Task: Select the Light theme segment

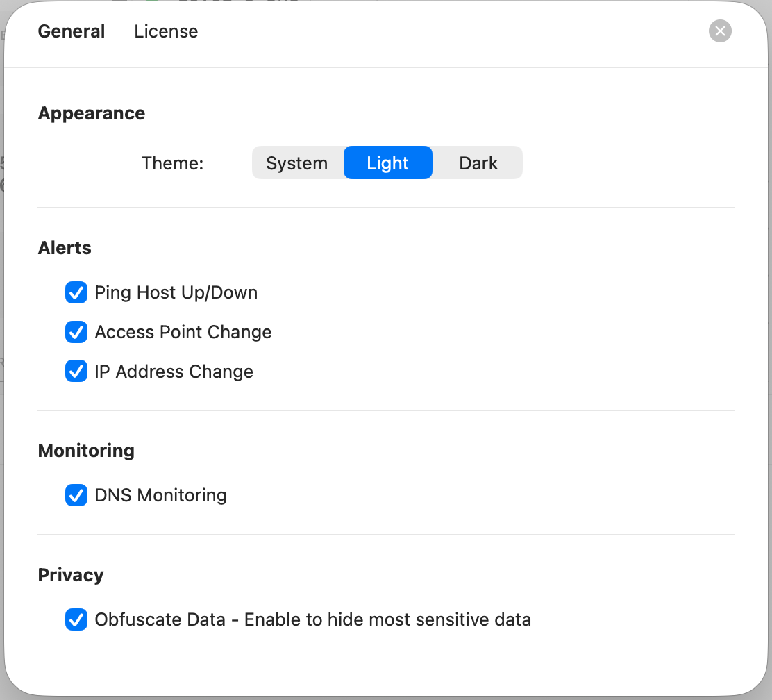Action: pos(387,163)
